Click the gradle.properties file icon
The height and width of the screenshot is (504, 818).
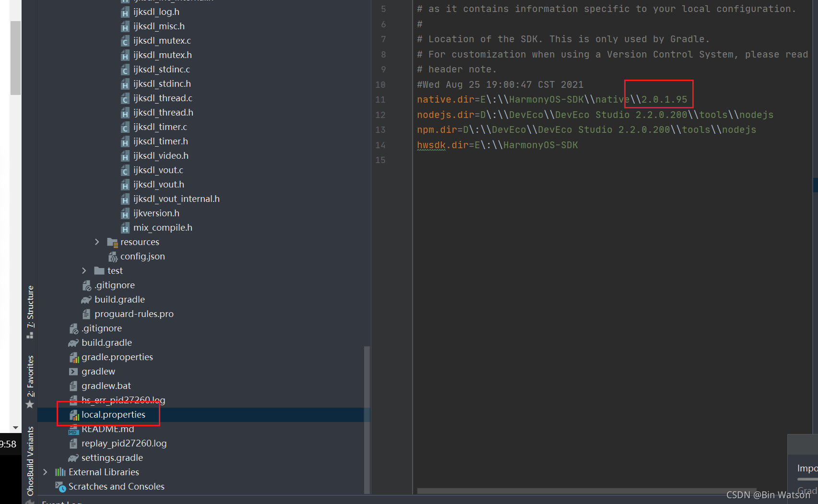pyautogui.click(x=73, y=357)
